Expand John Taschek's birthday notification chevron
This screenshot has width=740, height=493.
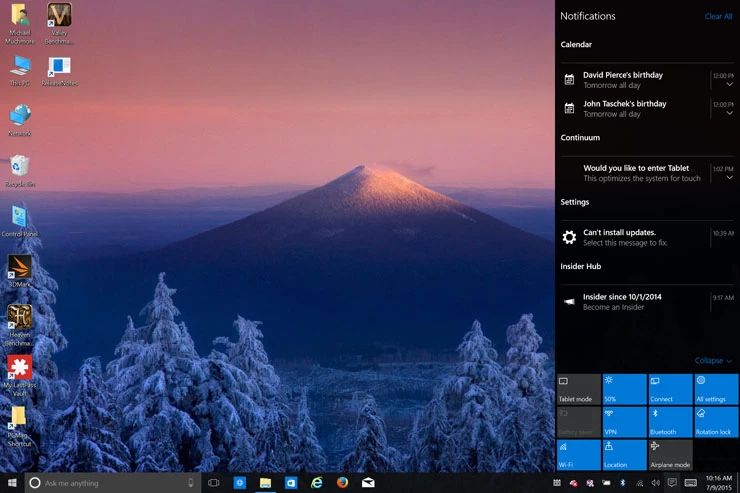click(730, 113)
